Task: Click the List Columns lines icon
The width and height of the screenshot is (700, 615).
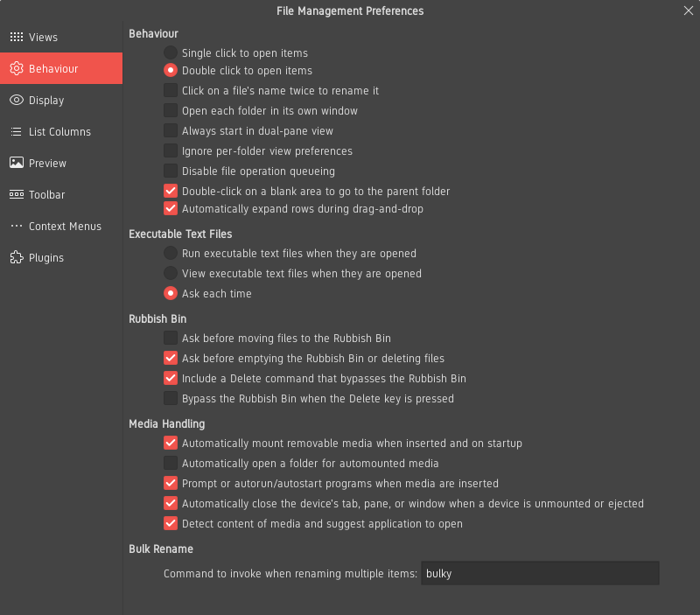Action: (17, 131)
